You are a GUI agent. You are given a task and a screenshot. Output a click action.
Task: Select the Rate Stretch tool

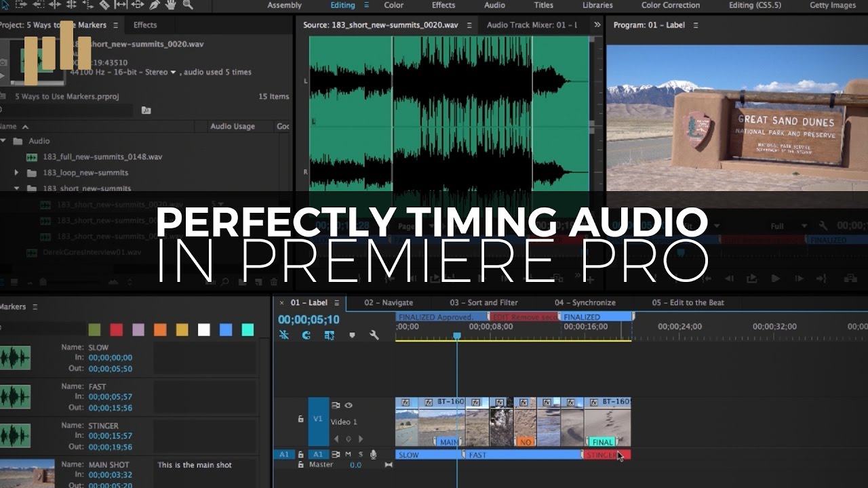coord(88,5)
